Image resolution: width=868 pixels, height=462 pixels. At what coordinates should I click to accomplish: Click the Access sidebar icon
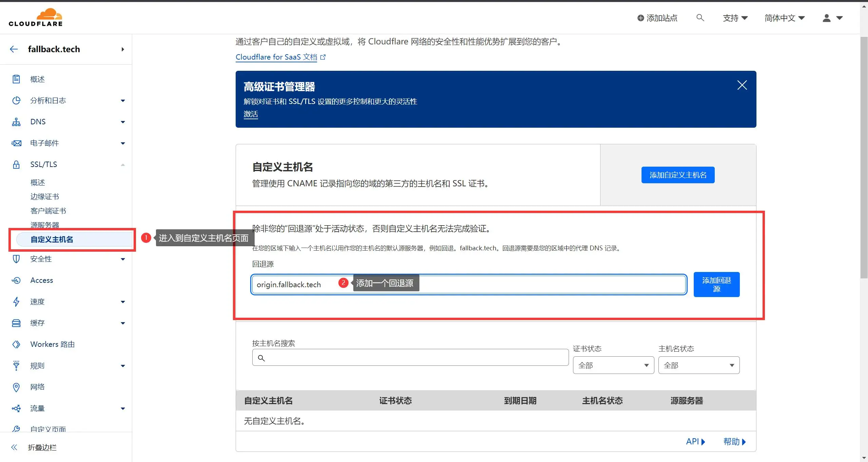pyautogui.click(x=16, y=280)
